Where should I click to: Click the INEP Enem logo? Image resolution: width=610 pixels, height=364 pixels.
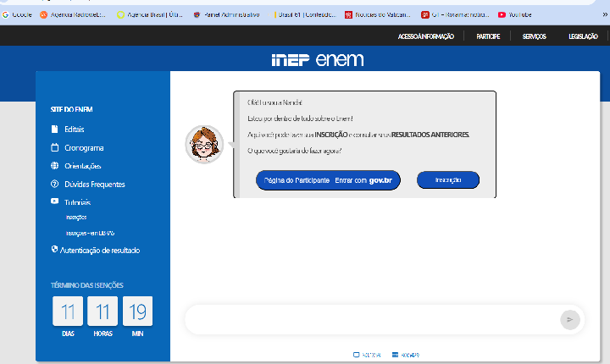[318, 59]
